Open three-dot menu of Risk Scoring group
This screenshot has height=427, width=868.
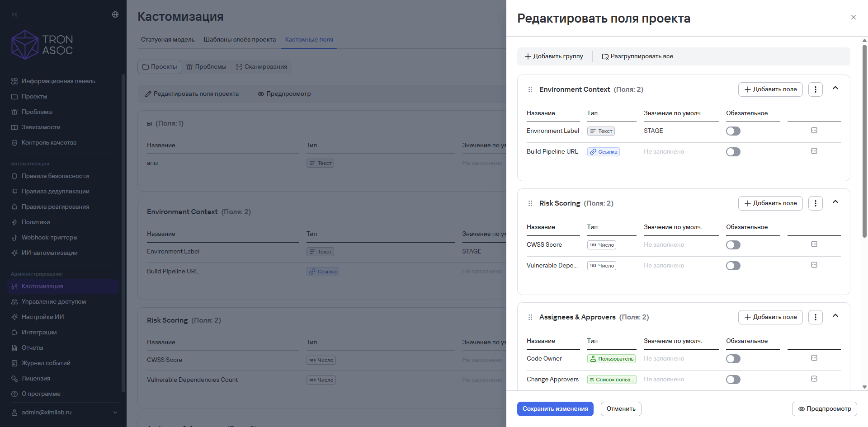tap(816, 203)
